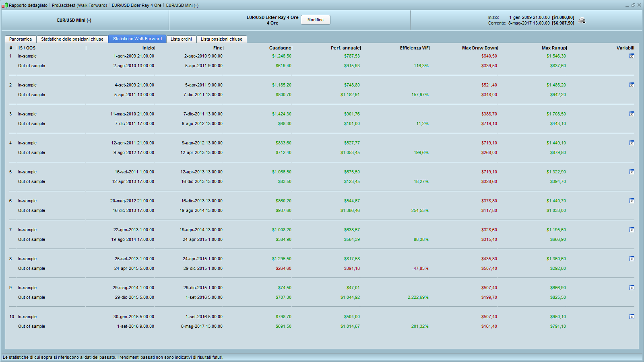
Task: Click the Max Draw Down column header
Action: [x=479, y=48]
